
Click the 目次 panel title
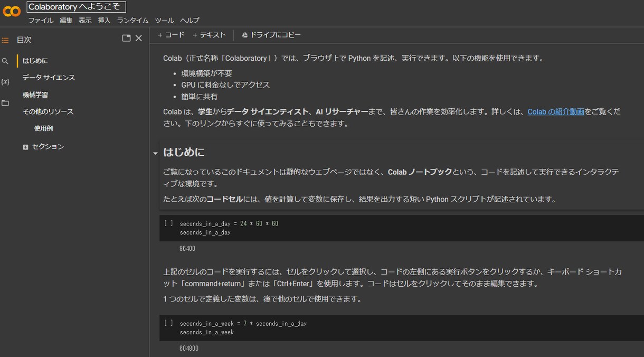coord(24,40)
